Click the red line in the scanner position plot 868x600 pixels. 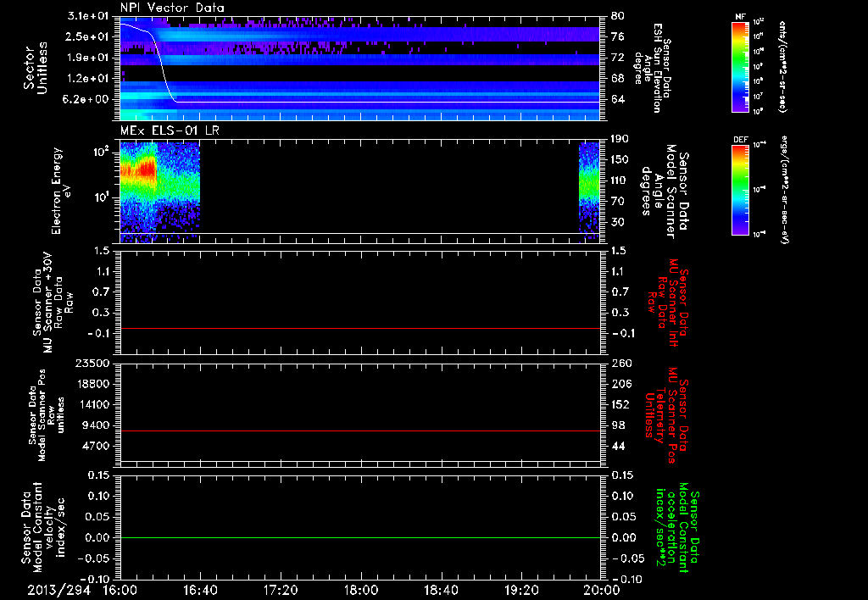point(360,431)
